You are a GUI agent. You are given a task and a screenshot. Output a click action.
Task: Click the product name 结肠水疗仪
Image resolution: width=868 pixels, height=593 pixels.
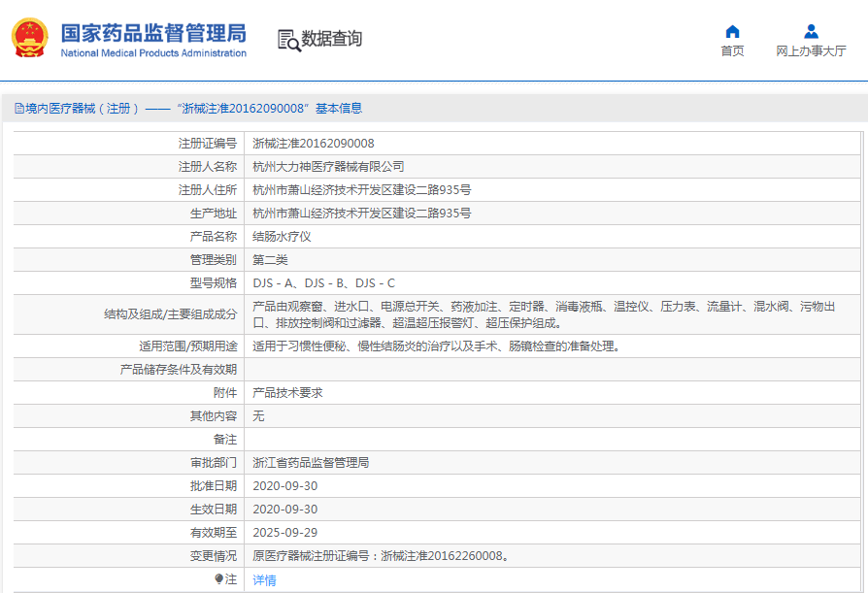point(282,237)
